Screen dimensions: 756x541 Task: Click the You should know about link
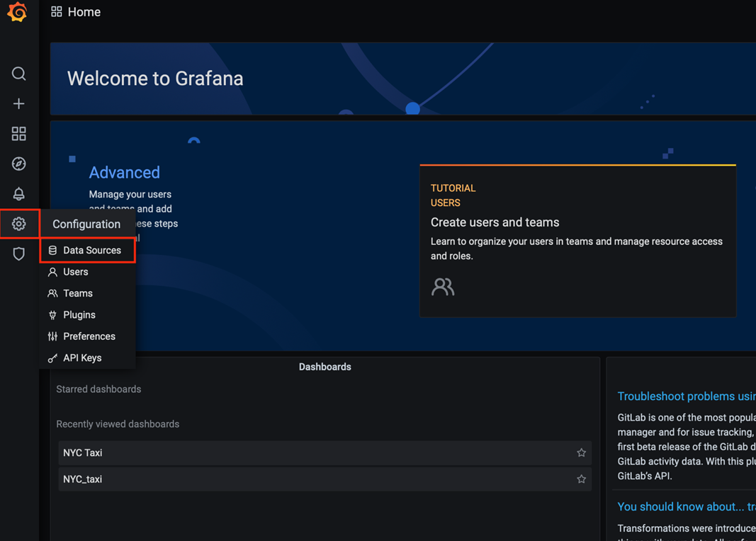click(x=687, y=507)
